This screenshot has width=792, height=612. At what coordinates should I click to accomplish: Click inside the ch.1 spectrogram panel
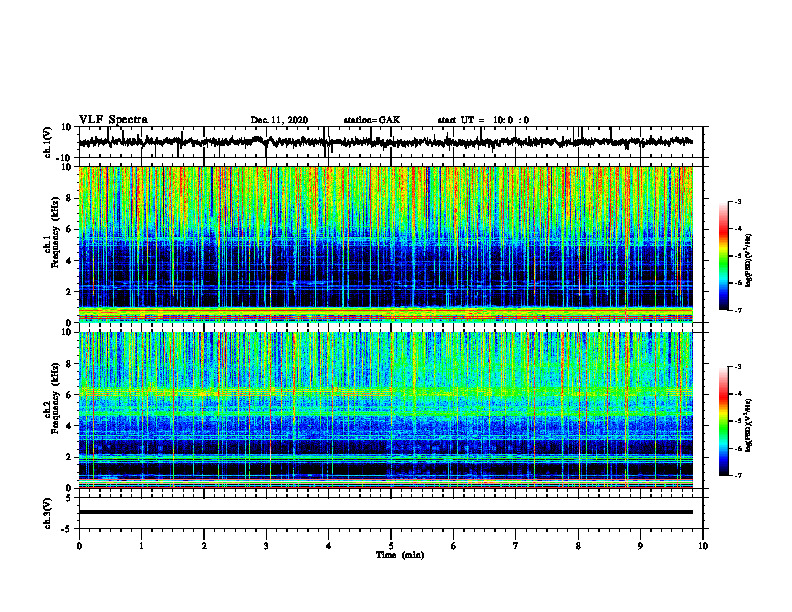coord(385,244)
